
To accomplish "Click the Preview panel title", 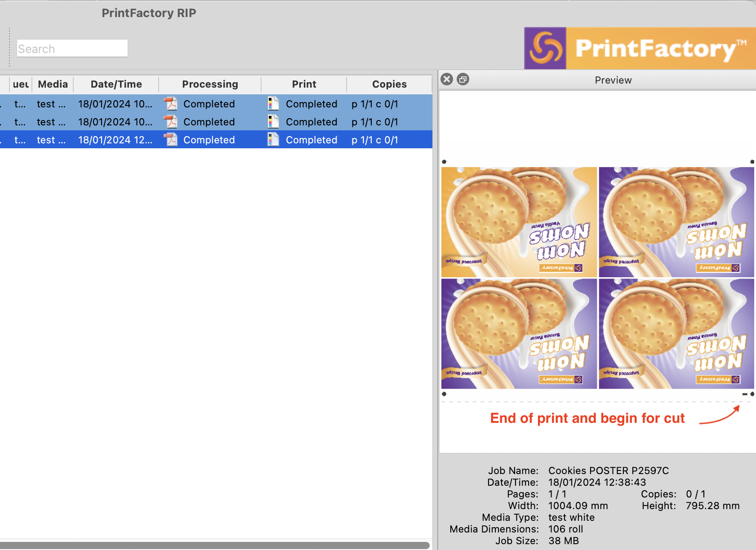I will tap(613, 80).
